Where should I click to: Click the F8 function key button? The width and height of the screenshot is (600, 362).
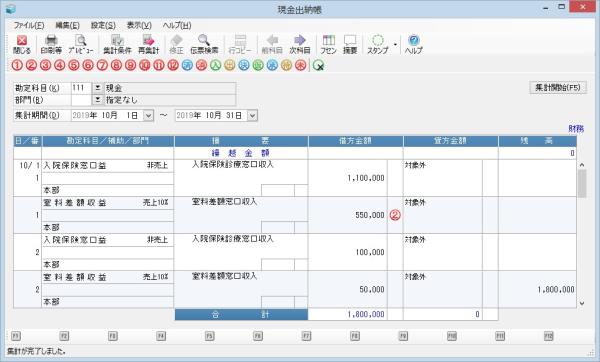(x=355, y=336)
